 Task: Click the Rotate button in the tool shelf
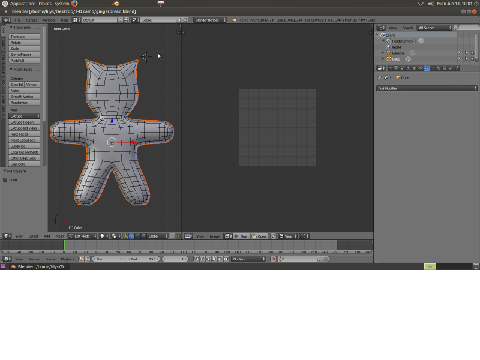(24, 43)
